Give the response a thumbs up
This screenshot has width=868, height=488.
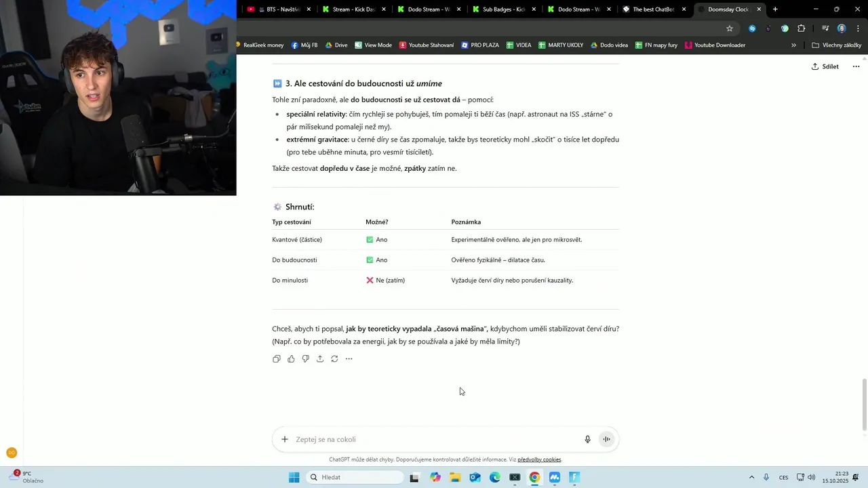[x=291, y=359]
